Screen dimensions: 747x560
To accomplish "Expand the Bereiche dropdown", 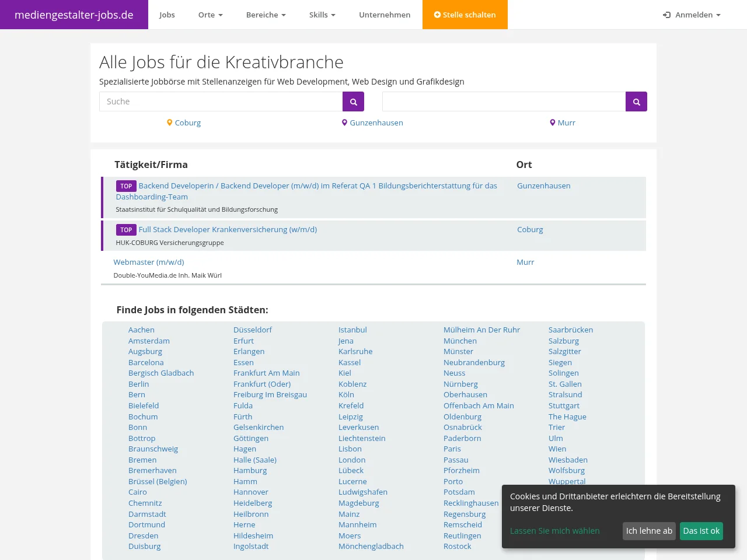I will (x=266, y=15).
